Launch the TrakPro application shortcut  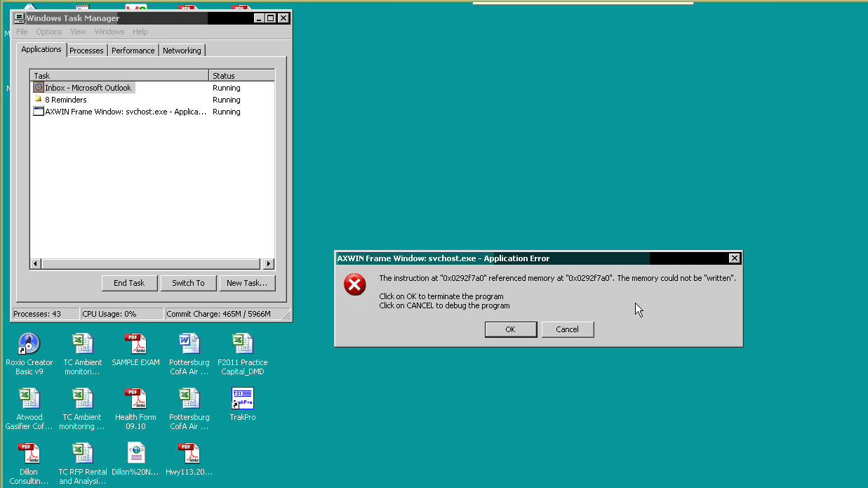(x=242, y=398)
